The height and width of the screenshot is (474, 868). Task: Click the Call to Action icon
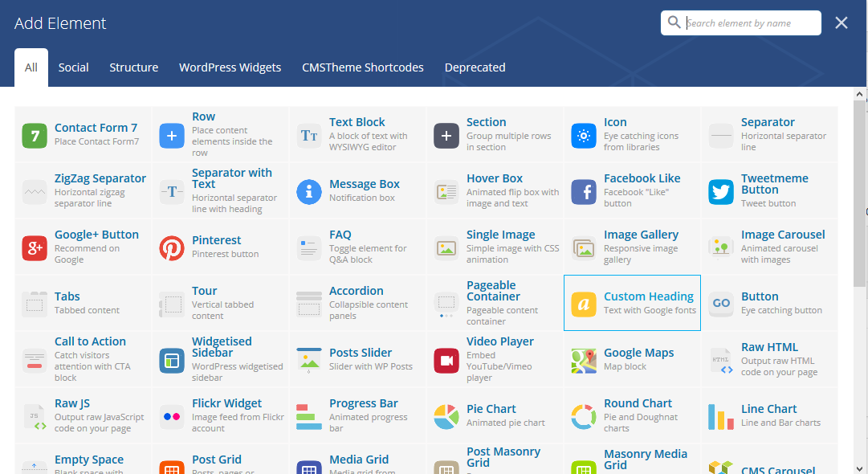(x=35, y=361)
